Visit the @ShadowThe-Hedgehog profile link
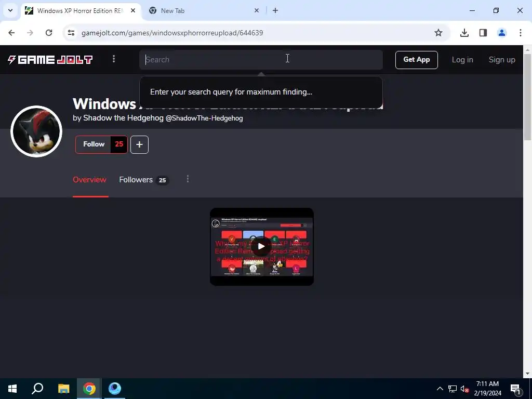The image size is (532, 399). (x=204, y=118)
